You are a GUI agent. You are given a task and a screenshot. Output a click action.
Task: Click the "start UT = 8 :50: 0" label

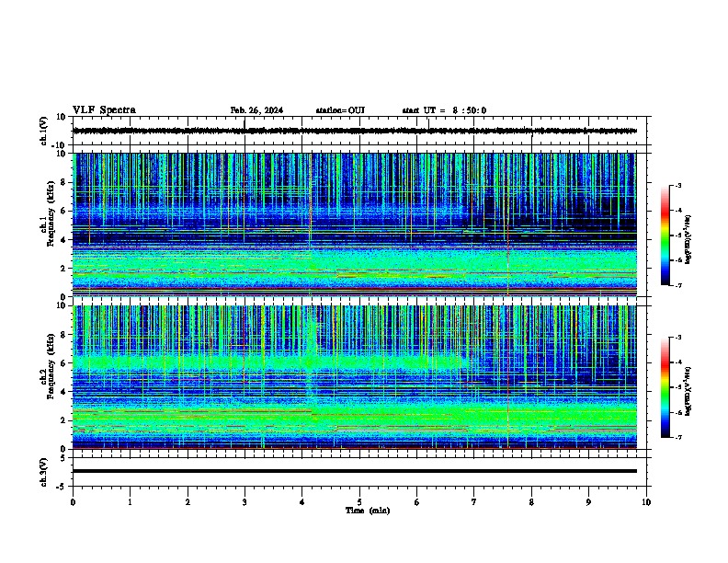click(444, 110)
